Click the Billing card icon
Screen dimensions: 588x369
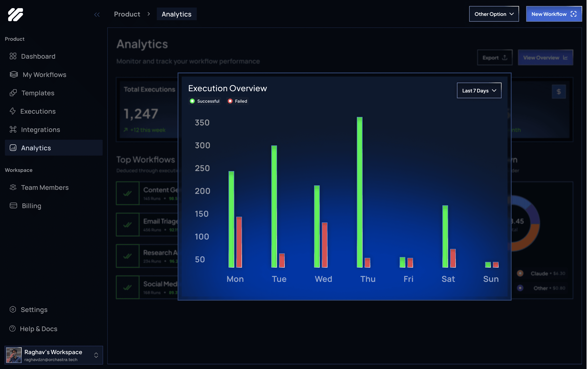[13, 205]
